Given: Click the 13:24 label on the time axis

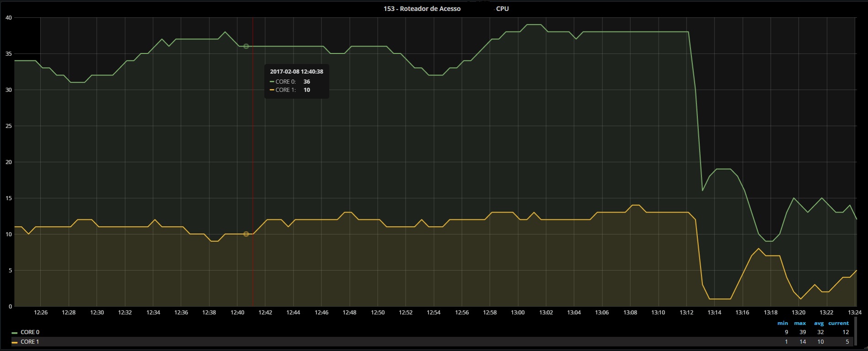Looking at the screenshot, I should point(854,313).
